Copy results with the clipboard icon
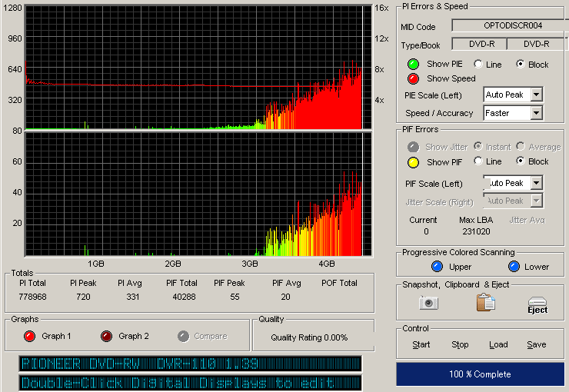569x392 pixels. (x=485, y=302)
